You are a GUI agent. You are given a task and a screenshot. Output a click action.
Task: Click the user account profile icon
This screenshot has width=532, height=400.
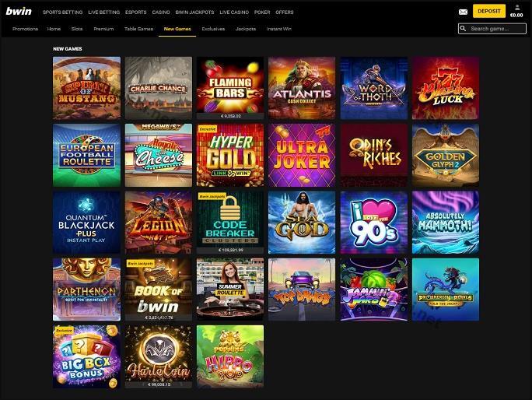[x=517, y=8]
